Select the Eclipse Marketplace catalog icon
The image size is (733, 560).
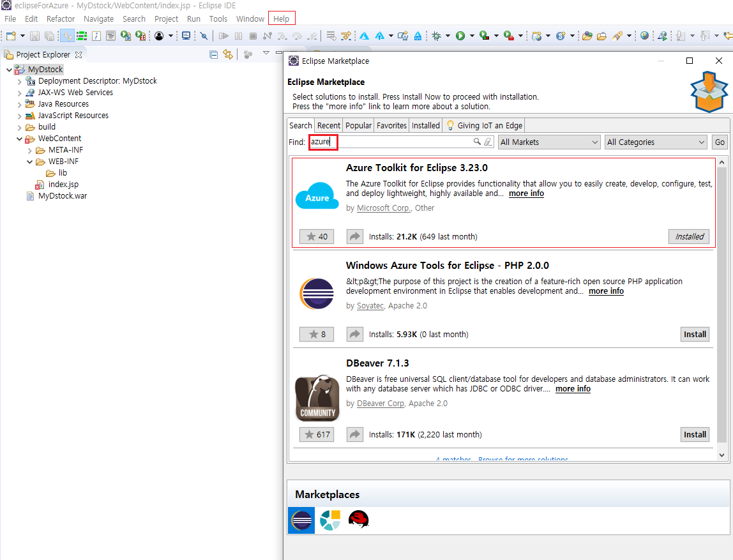301,520
